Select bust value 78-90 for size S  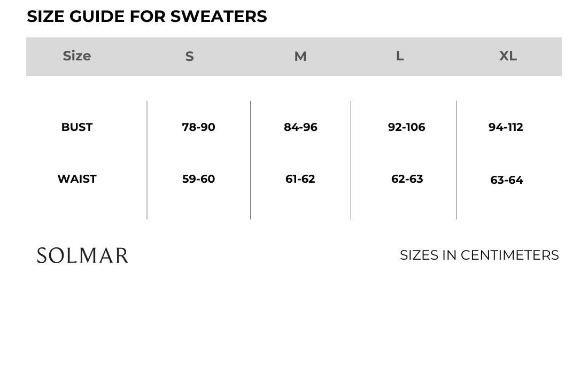click(x=198, y=127)
